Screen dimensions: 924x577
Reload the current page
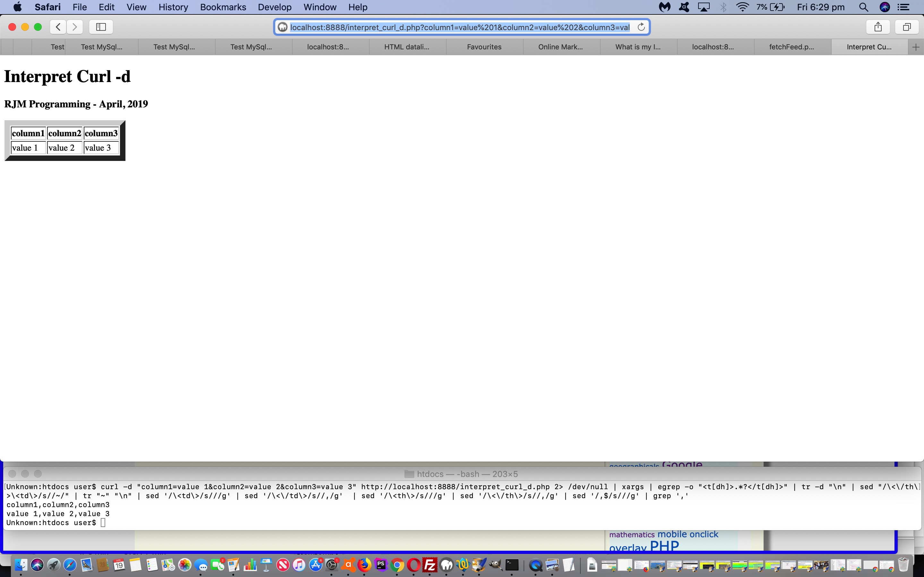click(641, 27)
